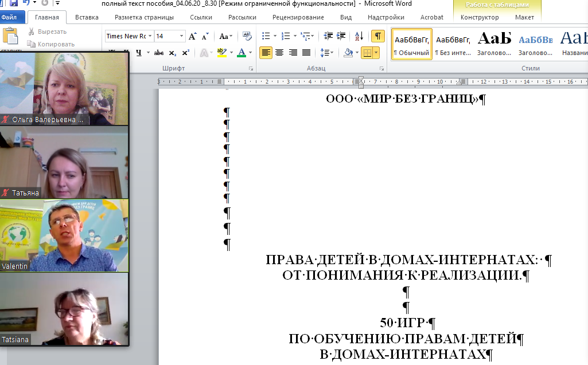Decrease the paragraph indent
The width and height of the screenshot is (588, 365).
328,36
